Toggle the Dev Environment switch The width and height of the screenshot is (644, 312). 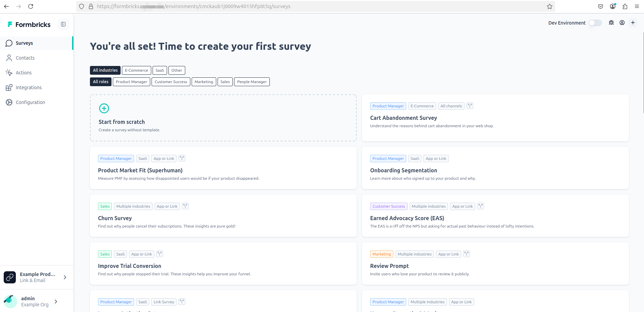pos(595,23)
